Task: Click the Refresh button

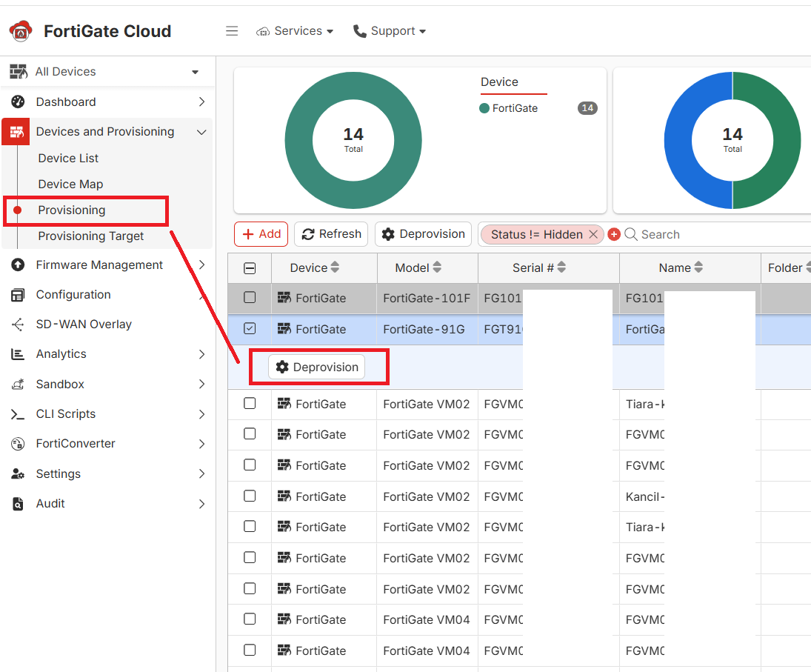Action: click(x=332, y=234)
